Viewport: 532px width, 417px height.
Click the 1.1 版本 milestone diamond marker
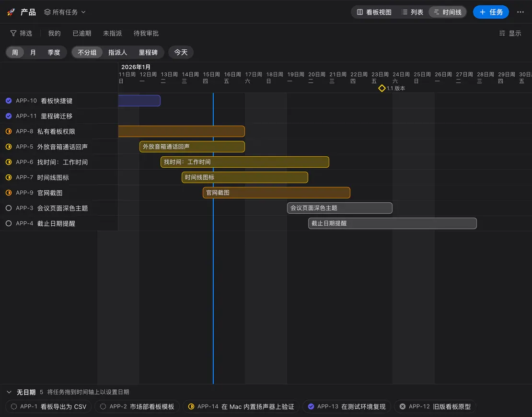(x=382, y=88)
